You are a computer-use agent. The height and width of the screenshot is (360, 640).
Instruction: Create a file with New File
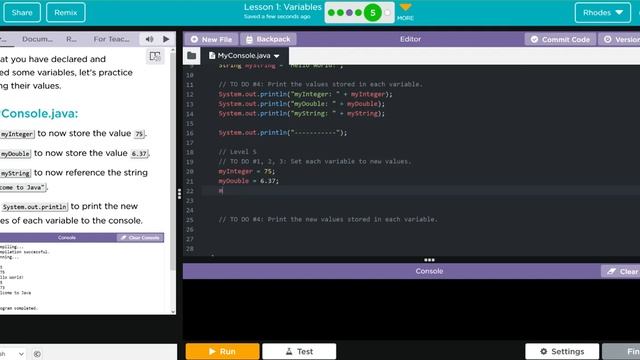211,39
